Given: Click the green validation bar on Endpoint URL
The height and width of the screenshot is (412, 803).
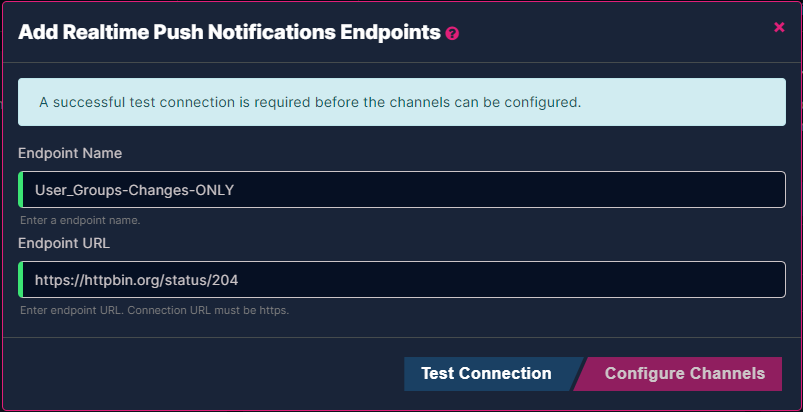Looking at the screenshot, I should 20,279.
